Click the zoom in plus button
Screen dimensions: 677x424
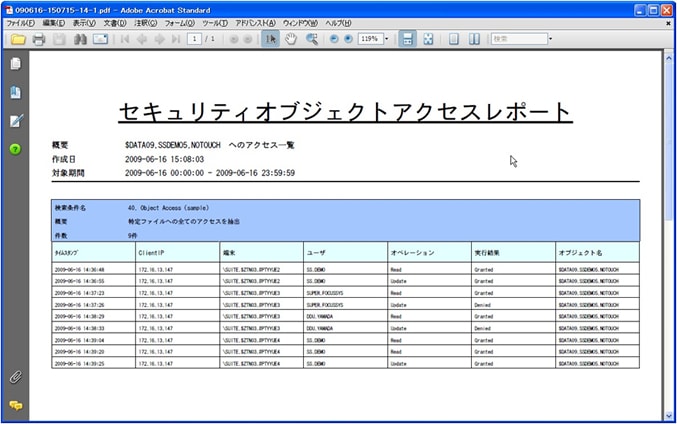(x=348, y=39)
